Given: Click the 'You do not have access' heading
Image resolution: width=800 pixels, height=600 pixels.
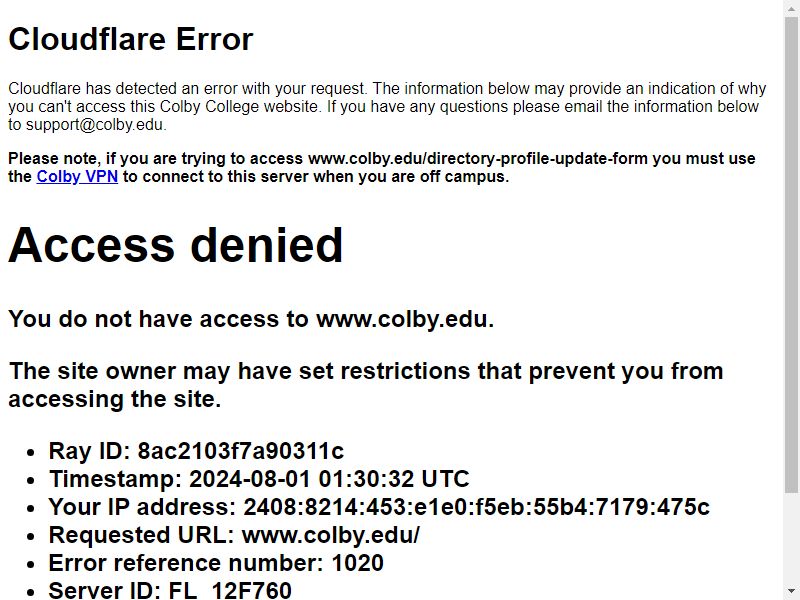Looking at the screenshot, I should (251, 319).
